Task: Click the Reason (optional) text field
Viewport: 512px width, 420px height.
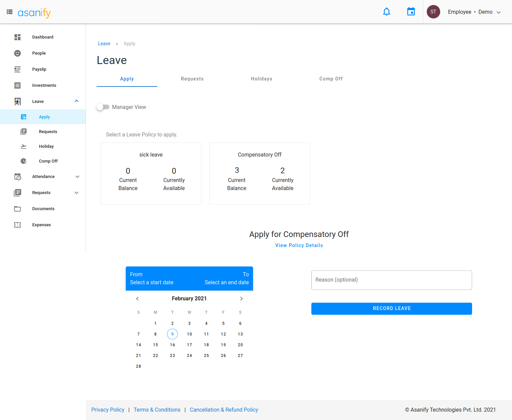Action: pos(392,280)
